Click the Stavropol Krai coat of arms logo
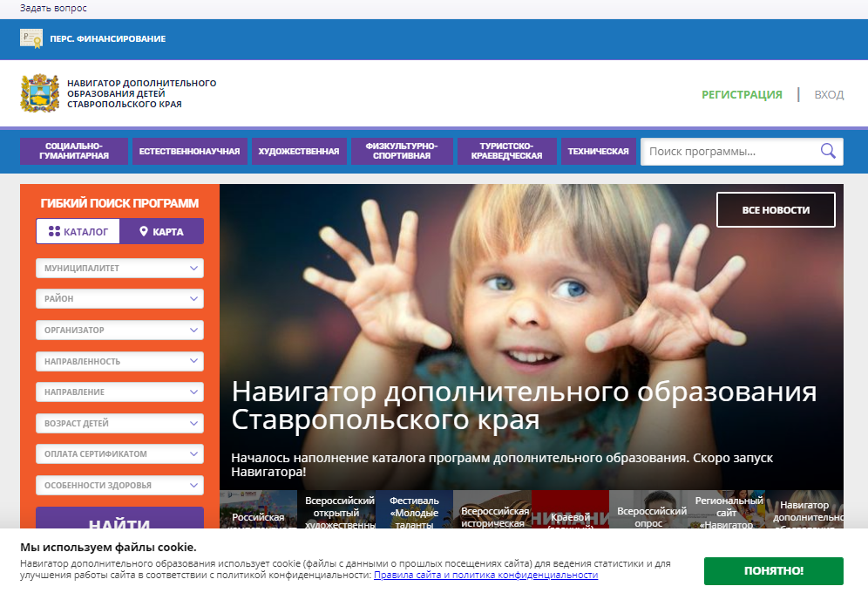868x593 pixels. [39, 93]
